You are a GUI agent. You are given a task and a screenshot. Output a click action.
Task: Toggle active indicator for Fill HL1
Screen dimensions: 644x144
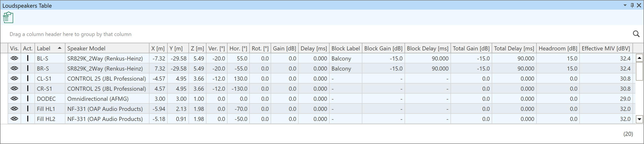click(27, 109)
